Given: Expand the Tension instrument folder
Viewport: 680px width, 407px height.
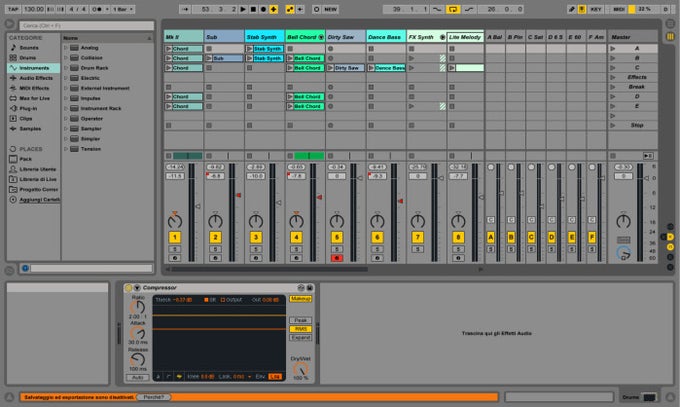Looking at the screenshot, I should (x=66, y=148).
